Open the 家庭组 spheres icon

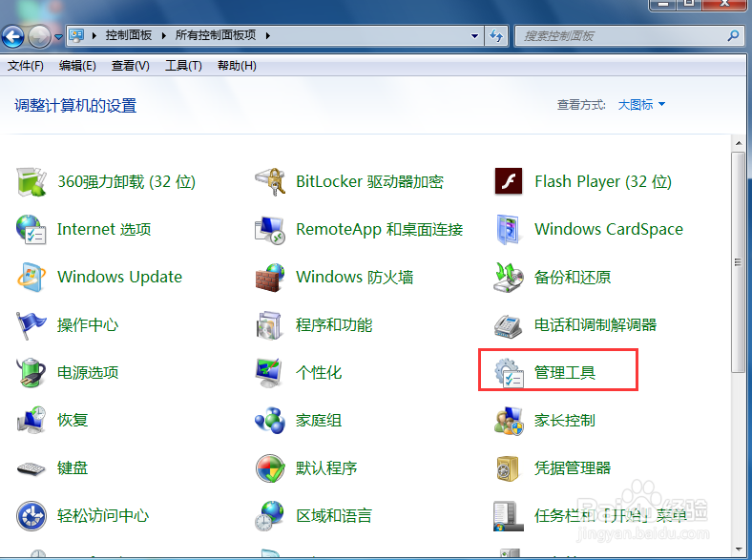pyautogui.click(x=269, y=421)
